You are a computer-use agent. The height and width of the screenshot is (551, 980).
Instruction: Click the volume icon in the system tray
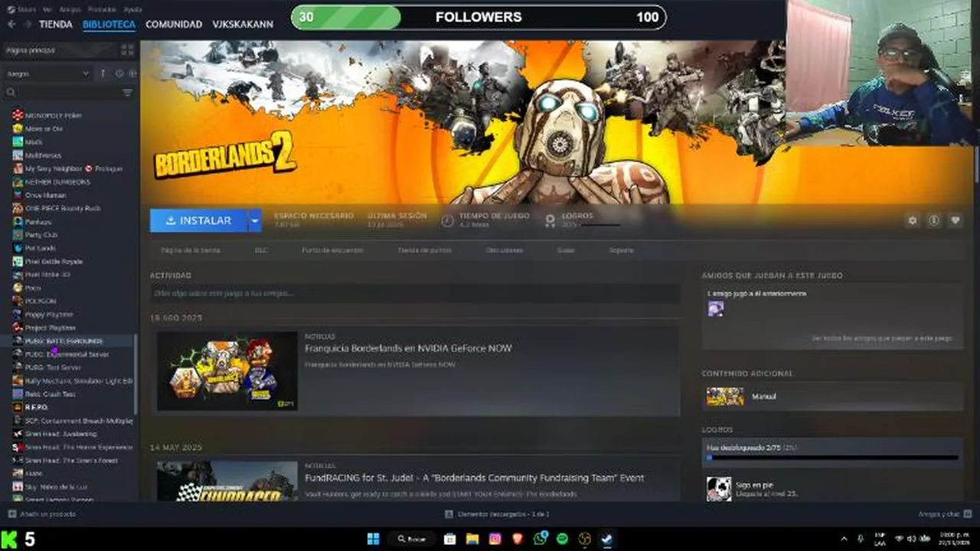point(912,539)
